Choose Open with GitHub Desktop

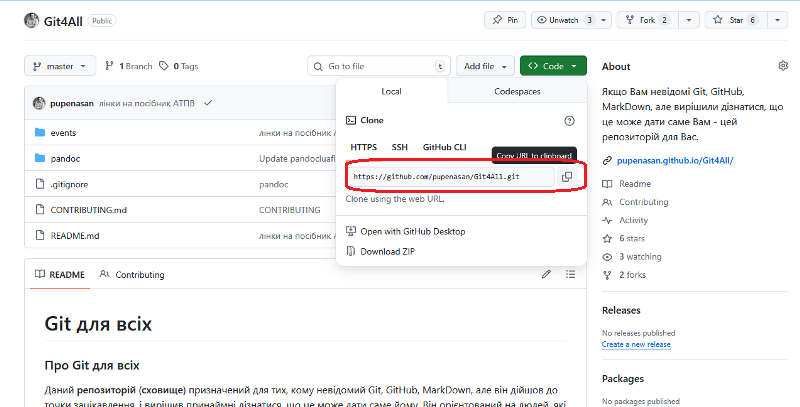[412, 231]
